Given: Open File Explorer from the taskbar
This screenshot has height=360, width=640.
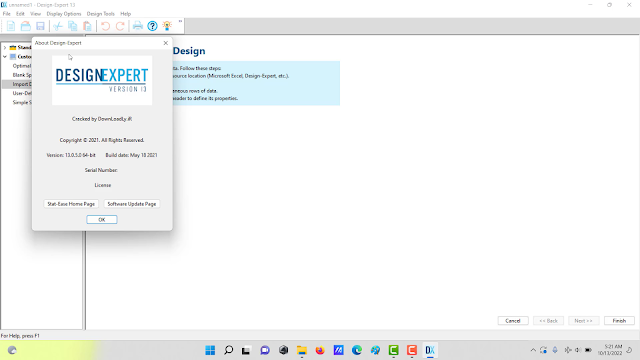Looking at the screenshot, I should (302, 350).
